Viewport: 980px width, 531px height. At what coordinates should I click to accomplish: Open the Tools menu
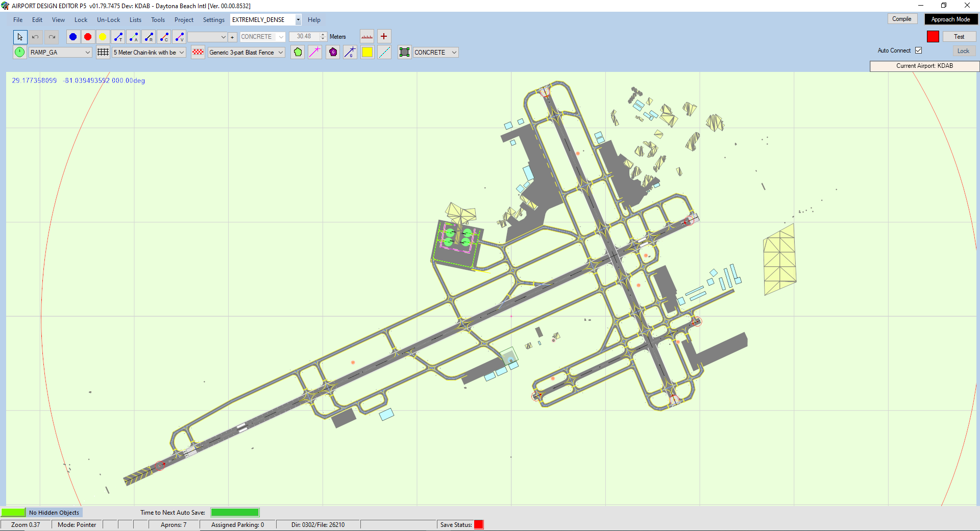pos(158,20)
